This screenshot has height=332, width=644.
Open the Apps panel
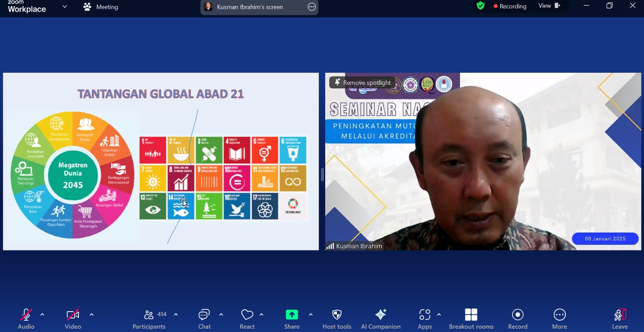(425, 319)
